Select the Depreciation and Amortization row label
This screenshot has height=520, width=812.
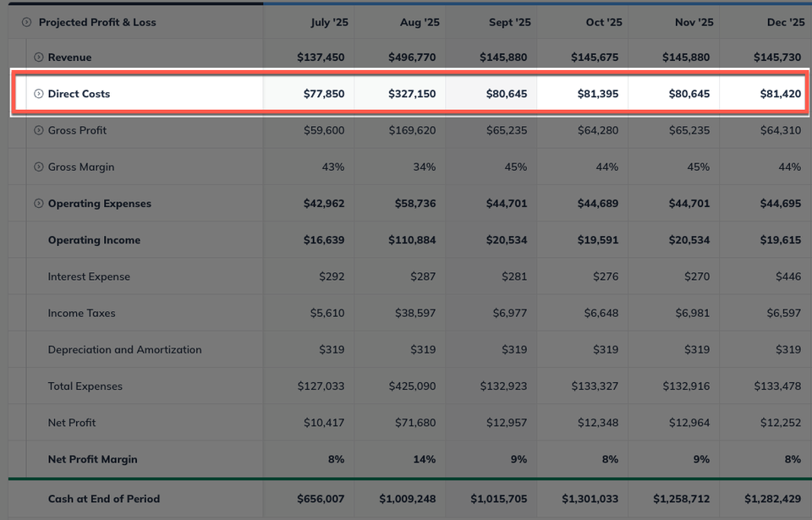pyautogui.click(x=125, y=349)
